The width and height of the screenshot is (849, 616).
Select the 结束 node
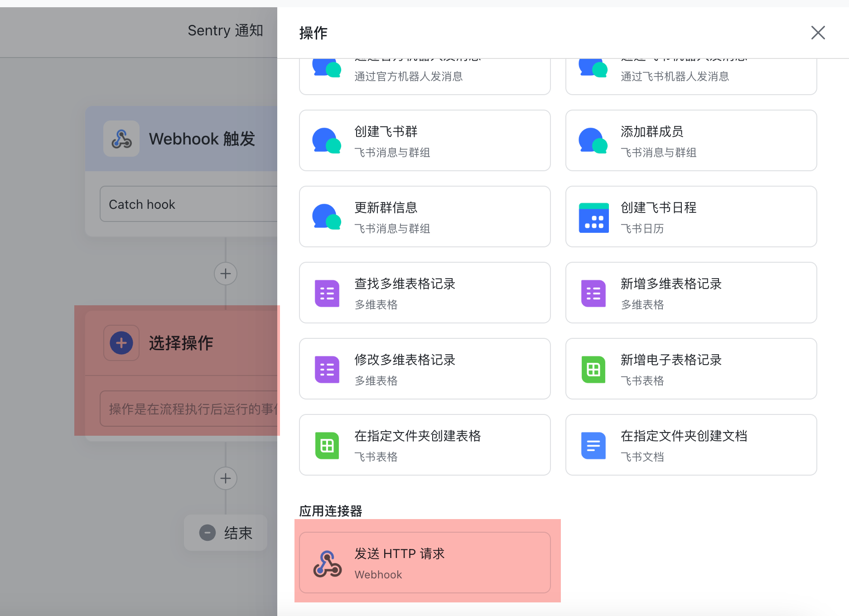(226, 533)
